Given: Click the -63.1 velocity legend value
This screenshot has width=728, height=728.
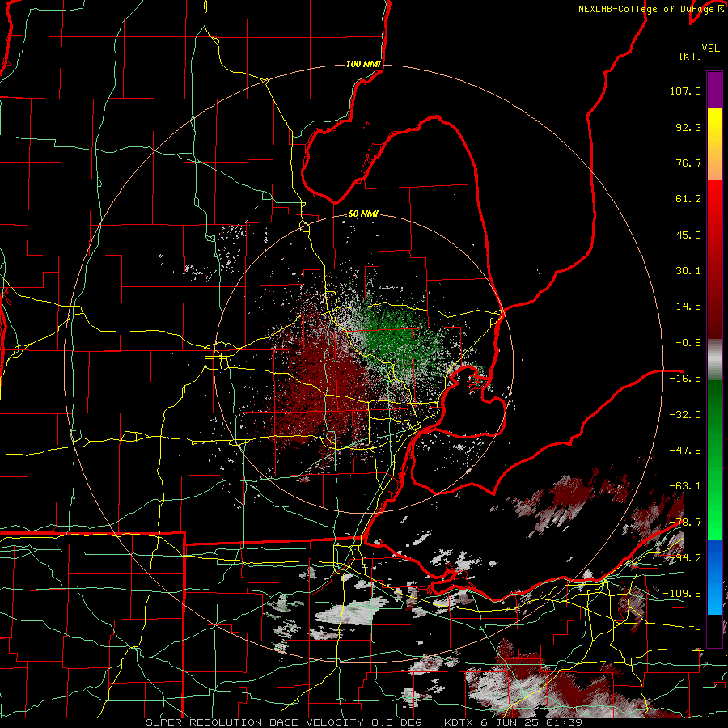Looking at the screenshot, I should (x=685, y=486).
